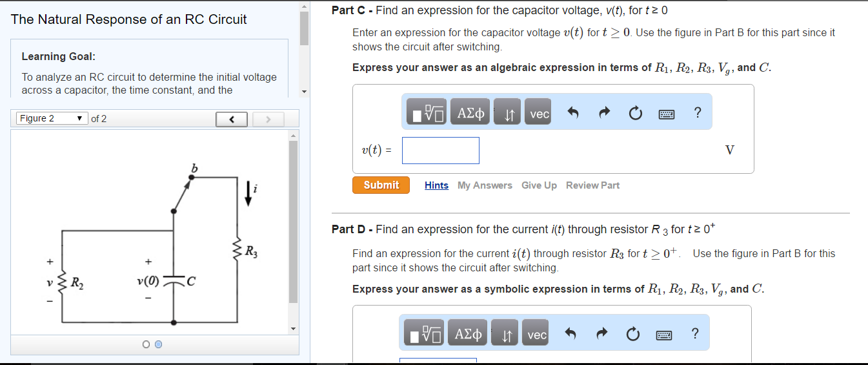Open the Figure 2 dropdown selector
This screenshot has height=365, width=868.
52,118
